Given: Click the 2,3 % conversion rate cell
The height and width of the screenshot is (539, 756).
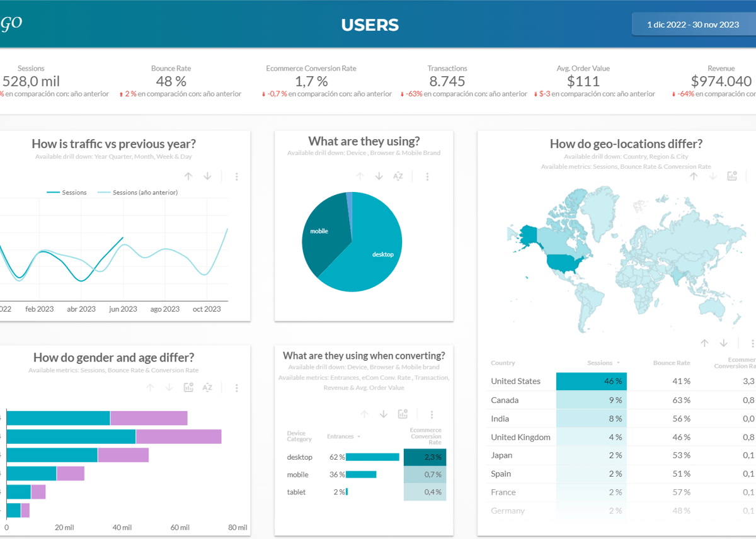Looking at the screenshot, I should [x=425, y=457].
